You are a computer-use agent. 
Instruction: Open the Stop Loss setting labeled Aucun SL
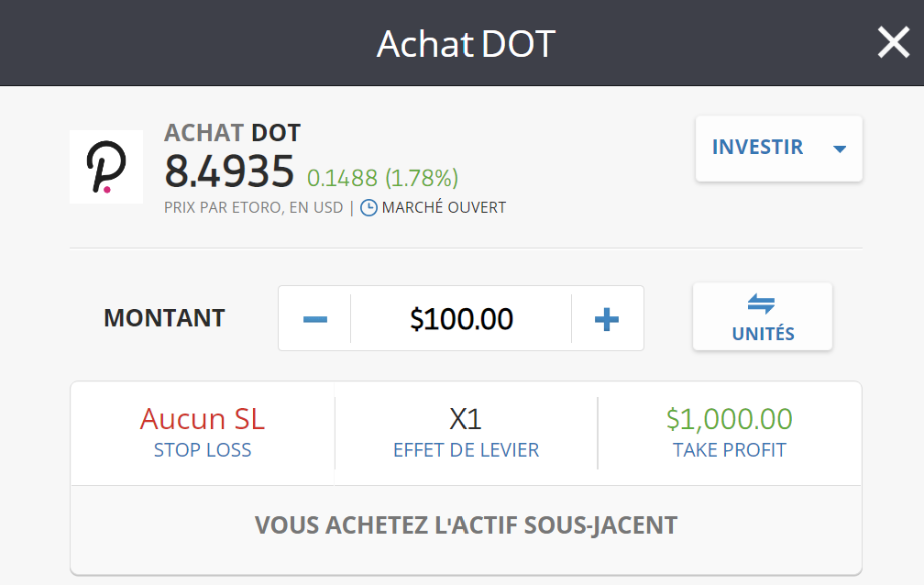coord(202,432)
